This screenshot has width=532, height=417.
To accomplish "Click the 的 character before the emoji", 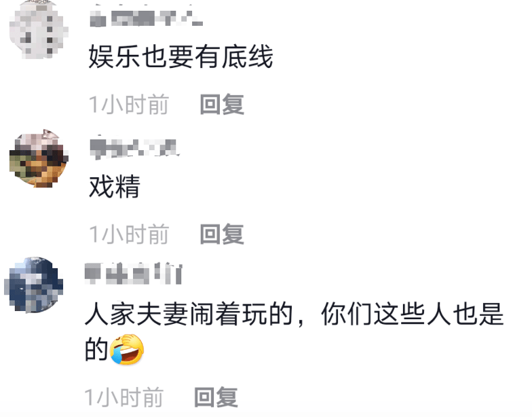I will [x=96, y=349].
